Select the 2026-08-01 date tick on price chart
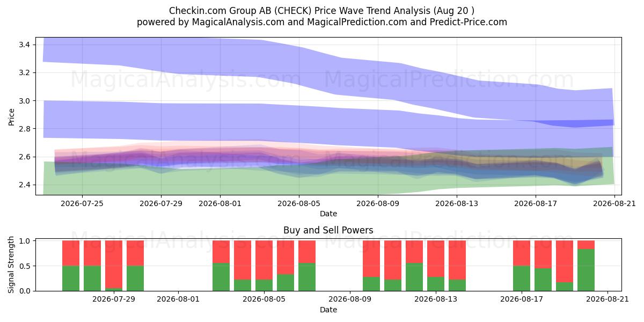Screen dimensions: 644x322 pos(220,203)
